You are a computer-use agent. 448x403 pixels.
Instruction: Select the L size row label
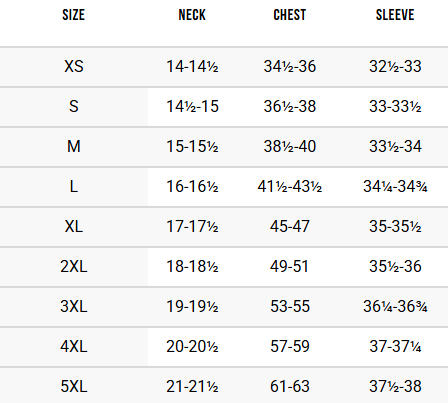(74, 186)
